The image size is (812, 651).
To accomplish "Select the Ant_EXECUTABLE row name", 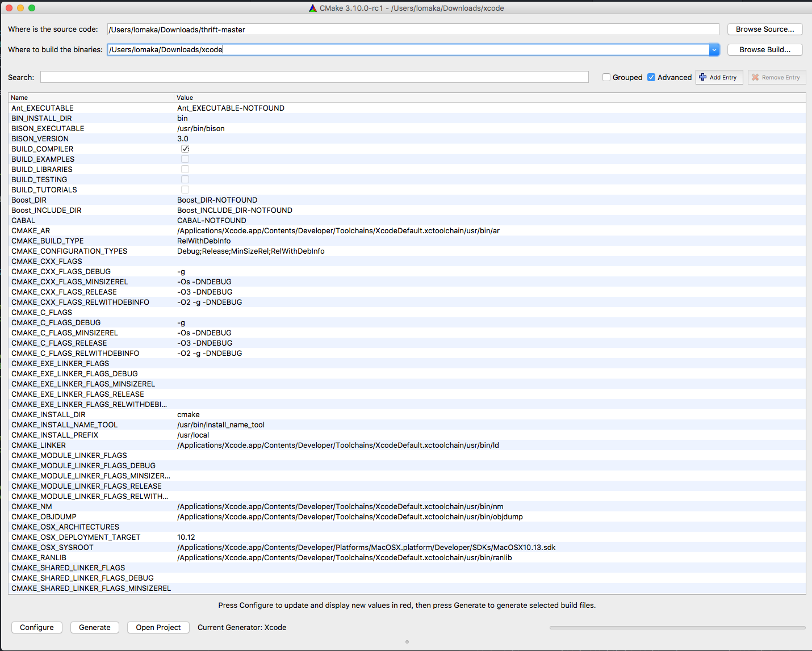I will 43,108.
